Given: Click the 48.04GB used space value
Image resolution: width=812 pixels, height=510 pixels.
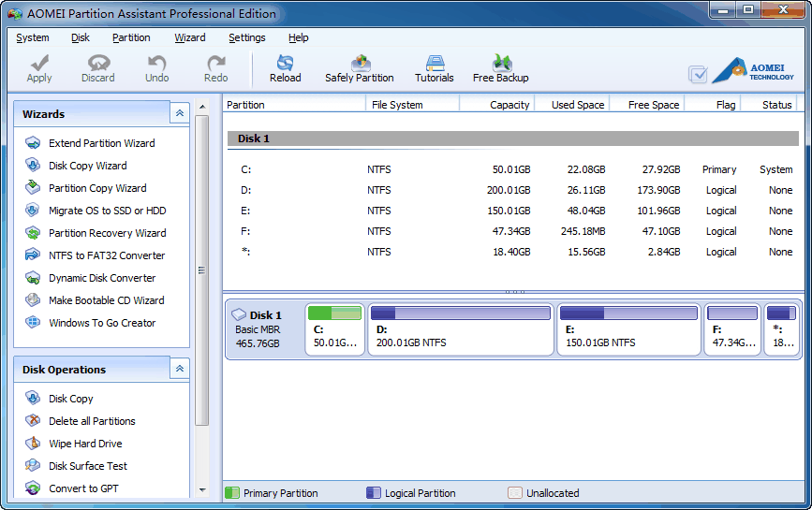Looking at the screenshot, I should point(586,211).
